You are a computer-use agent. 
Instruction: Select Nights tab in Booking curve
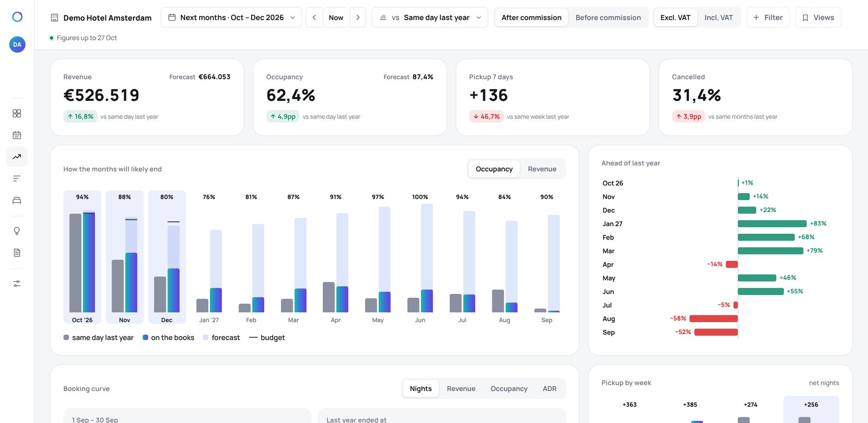click(x=421, y=388)
